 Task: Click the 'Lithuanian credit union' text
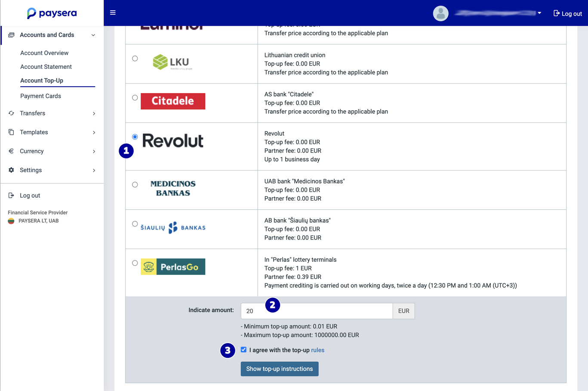pyautogui.click(x=295, y=55)
